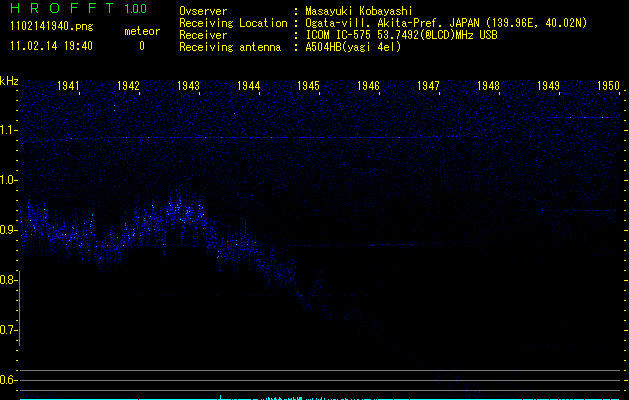Click the meteor count label
Image resolution: width=629 pixels, height=400 pixels.
point(141,31)
